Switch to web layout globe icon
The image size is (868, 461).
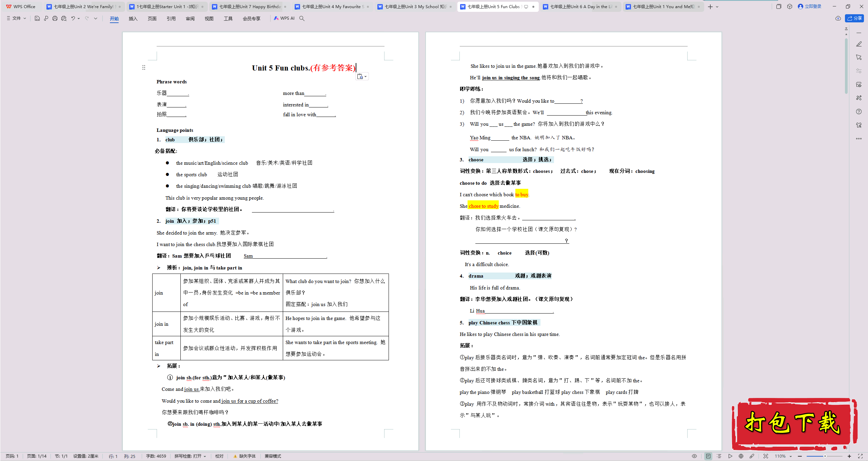tap(741, 456)
